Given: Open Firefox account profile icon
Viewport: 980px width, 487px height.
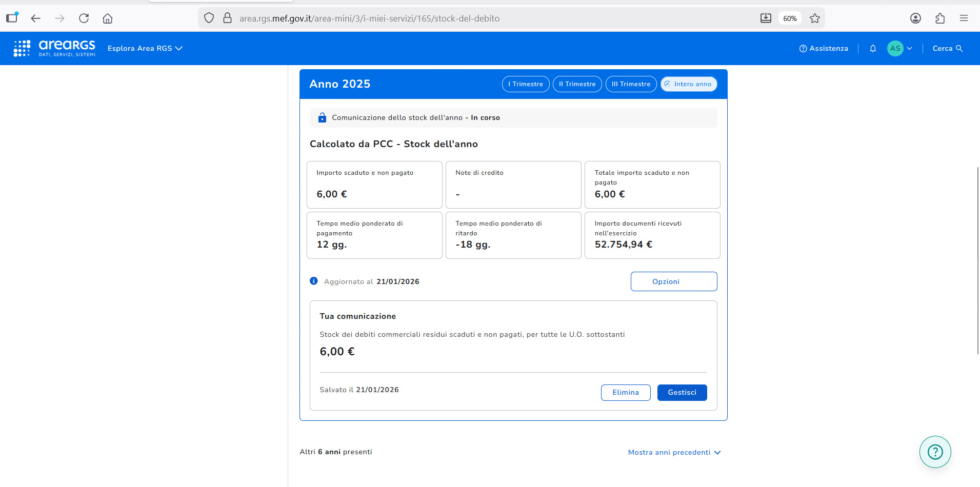Looking at the screenshot, I should [915, 18].
